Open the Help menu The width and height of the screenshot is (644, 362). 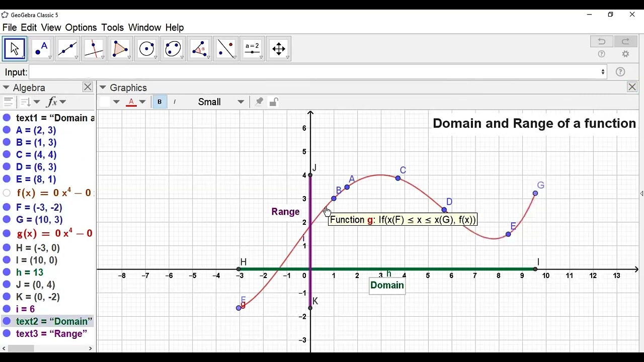pos(175,28)
